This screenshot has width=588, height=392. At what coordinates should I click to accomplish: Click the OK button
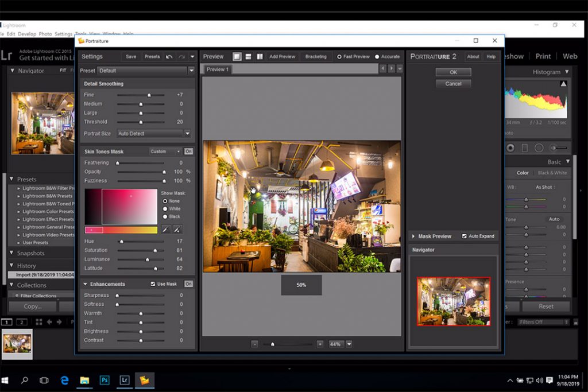453,72
